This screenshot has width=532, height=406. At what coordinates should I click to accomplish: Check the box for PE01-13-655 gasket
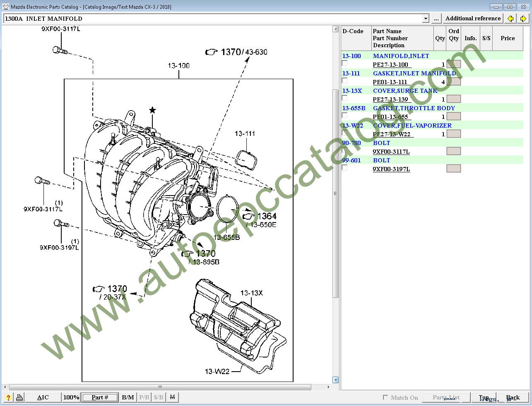pyautogui.click(x=344, y=116)
